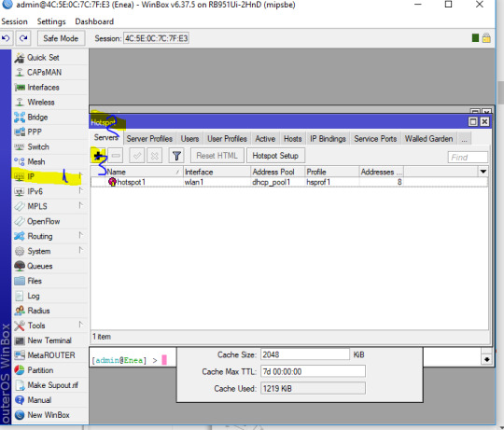504x430 pixels.
Task: Open the Dashboard menu
Action: point(94,21)
